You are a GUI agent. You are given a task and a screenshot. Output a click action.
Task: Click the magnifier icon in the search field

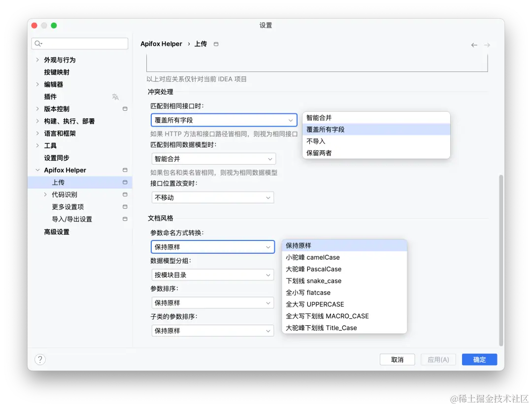coord(38,43)
